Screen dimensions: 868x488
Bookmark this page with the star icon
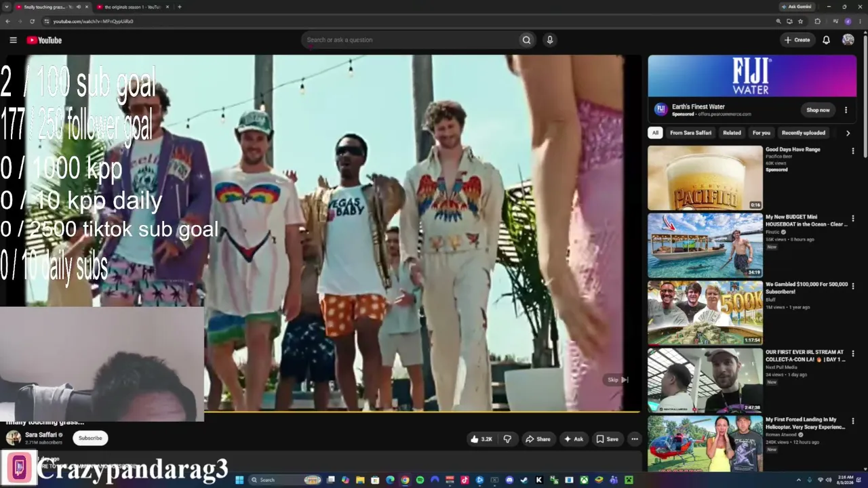pyautogui.click(x=800, y=21)
